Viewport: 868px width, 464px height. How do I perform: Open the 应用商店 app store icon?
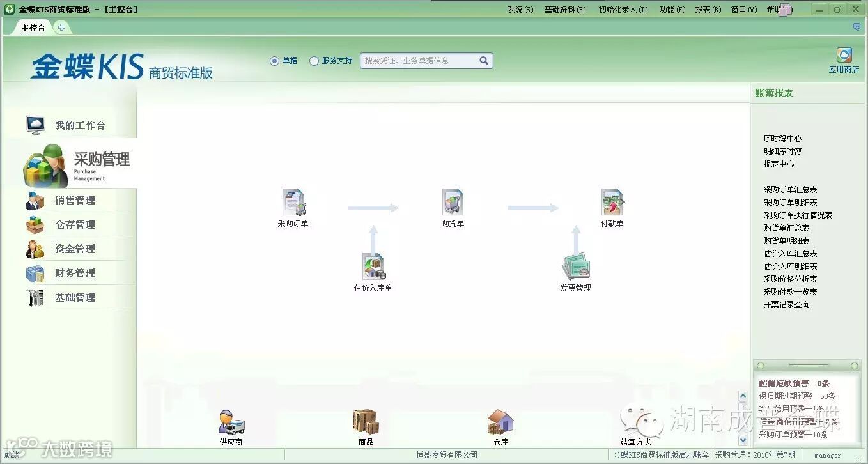coord(844,56)
